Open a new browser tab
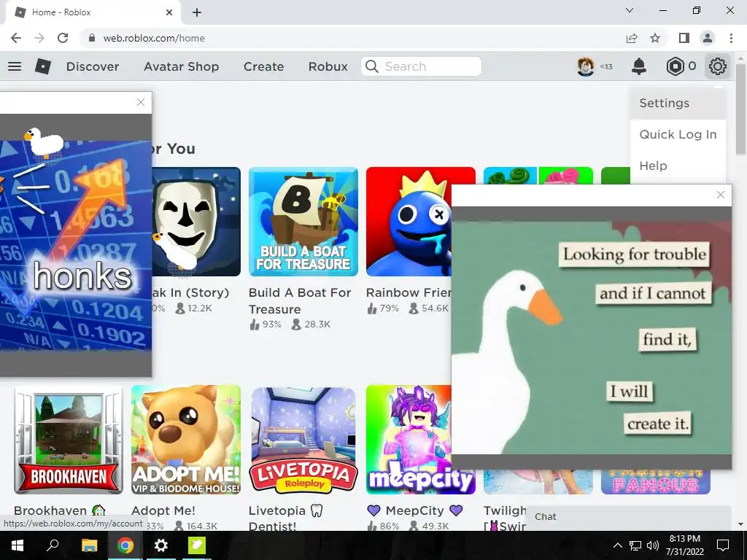The width and height of the screenshot is (747, 560). [197, 12]
